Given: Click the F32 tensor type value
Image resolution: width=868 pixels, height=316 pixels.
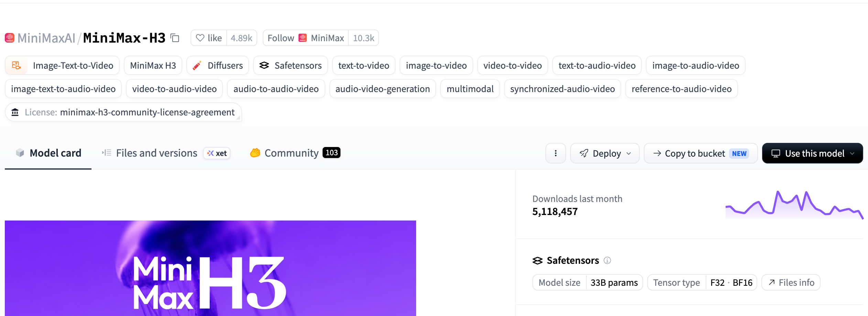Looking at the screenshot, I should 717,282.
